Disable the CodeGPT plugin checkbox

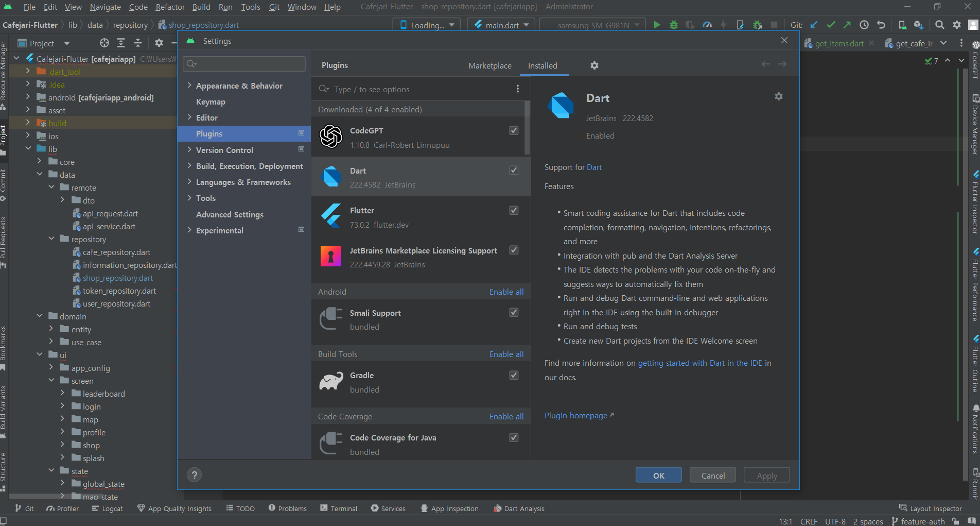coord(514,130)
